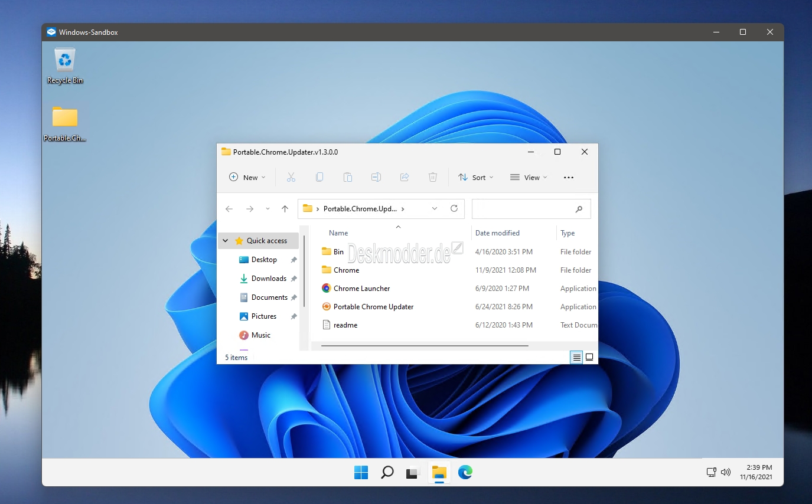Switch to large thumbnails view toggle

(x=589, y=357)
